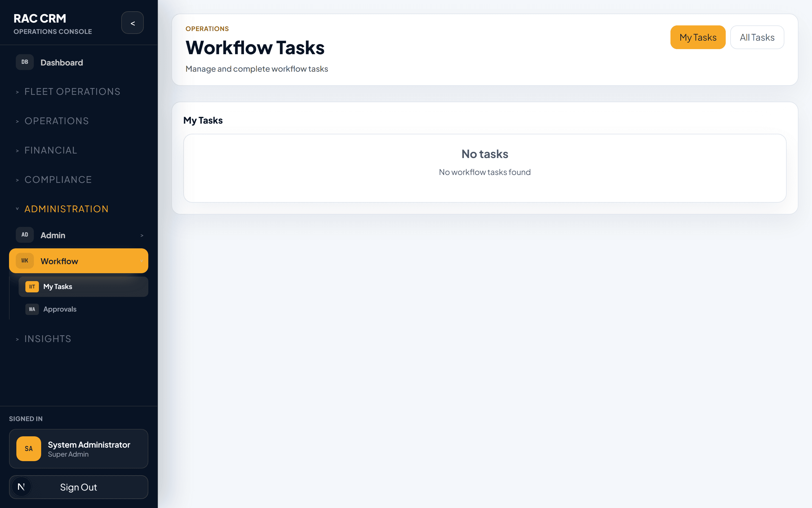Click the WT My Tasks badge icon
812x508 pixels.
point(32,286)
